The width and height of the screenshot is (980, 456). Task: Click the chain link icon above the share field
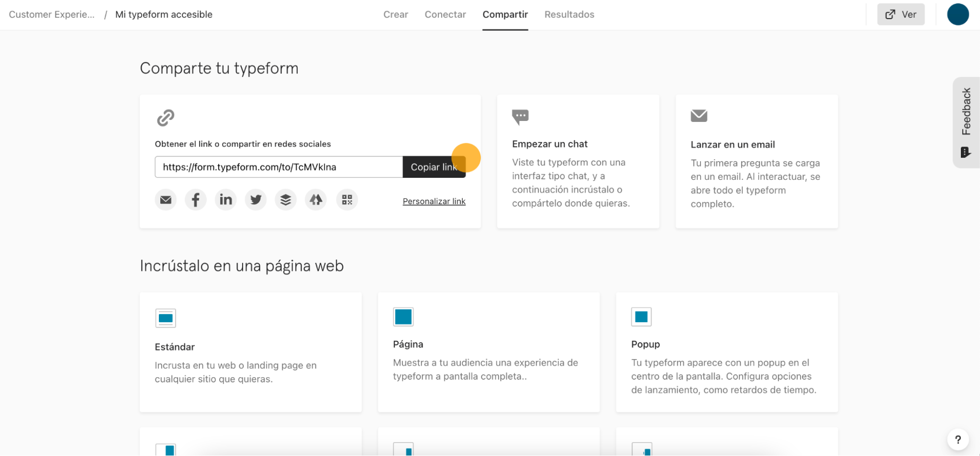pyautogui.click(x=165, y=117)
